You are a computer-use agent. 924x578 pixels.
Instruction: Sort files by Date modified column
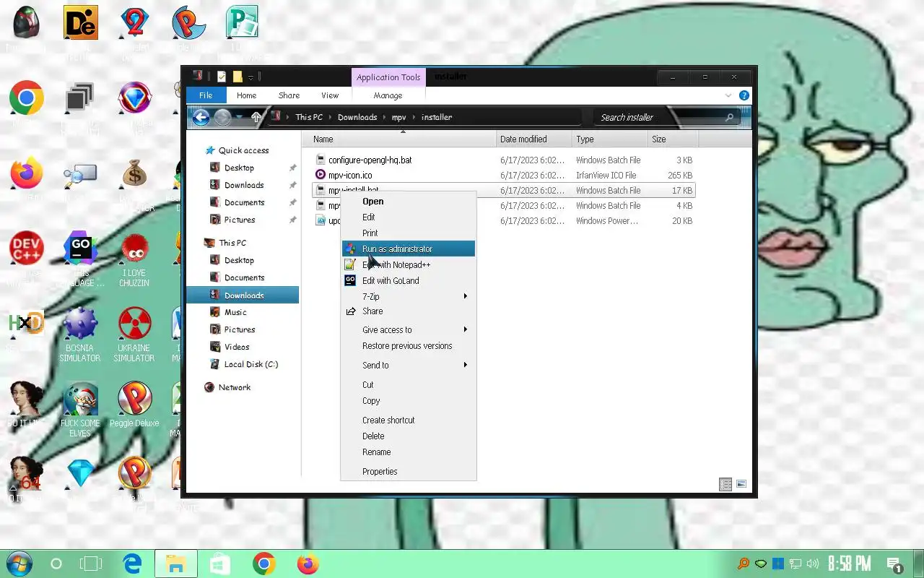coord(534,139)
